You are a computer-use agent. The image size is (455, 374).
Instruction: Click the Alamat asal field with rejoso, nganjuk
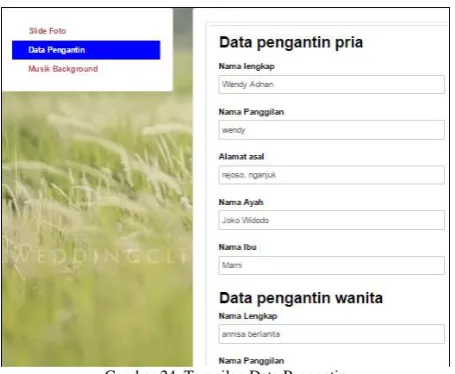point(331,175)
